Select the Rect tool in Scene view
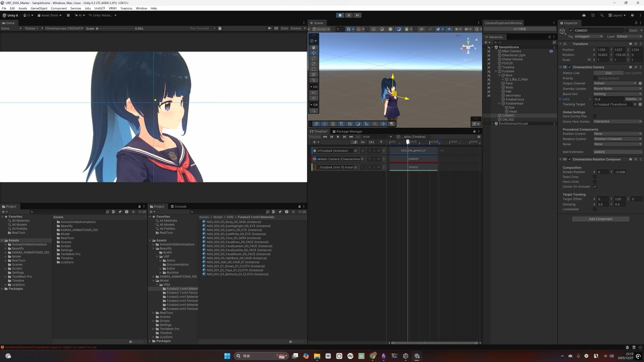This screenshot has width=644, height=362. point(313,69)
